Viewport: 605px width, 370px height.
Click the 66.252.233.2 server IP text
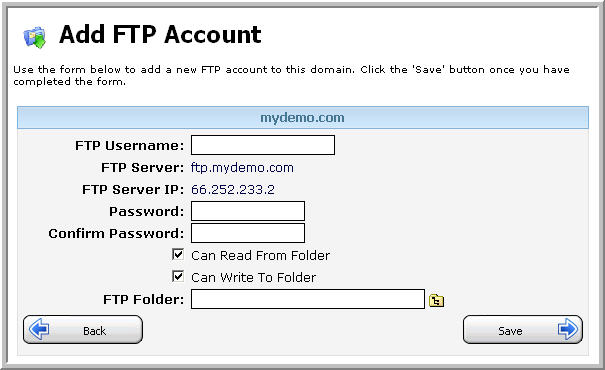[x=233, y=189]
